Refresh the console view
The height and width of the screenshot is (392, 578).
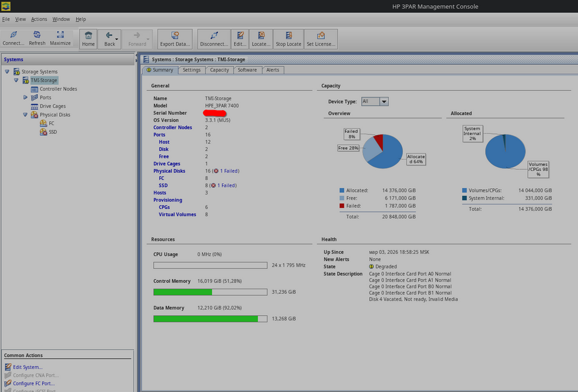coord(37,39)
